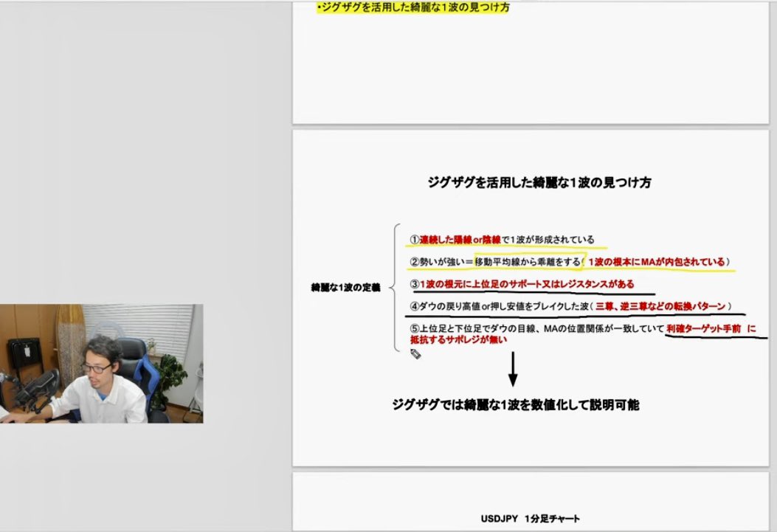Viewport: 777px width, 532px height.
Task: Click the text ④ダウの戻り高値or押し安値をブレイクした波
Action: coord(499,307)
